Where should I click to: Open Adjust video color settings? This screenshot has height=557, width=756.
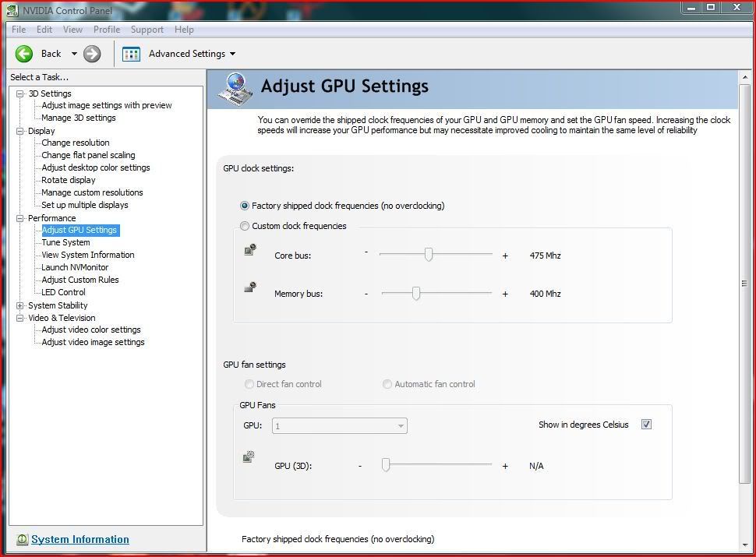tap(91, 330)
